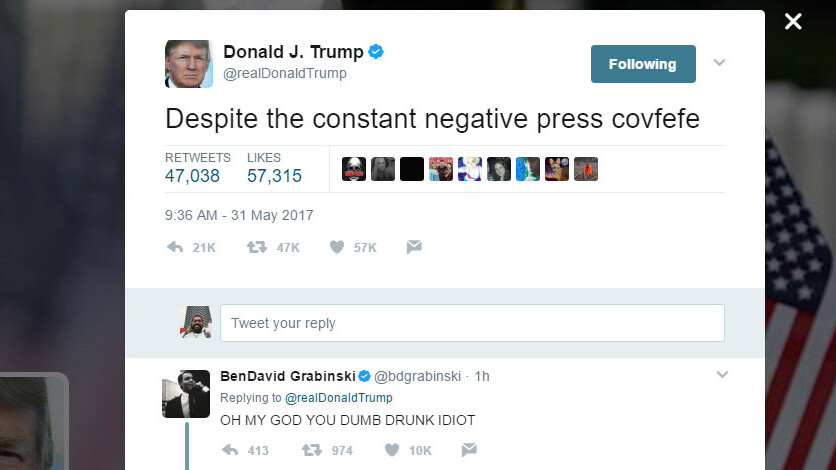
Task: Toggle the Following button for Donald J. Trump
Action: tap(643, 64)
